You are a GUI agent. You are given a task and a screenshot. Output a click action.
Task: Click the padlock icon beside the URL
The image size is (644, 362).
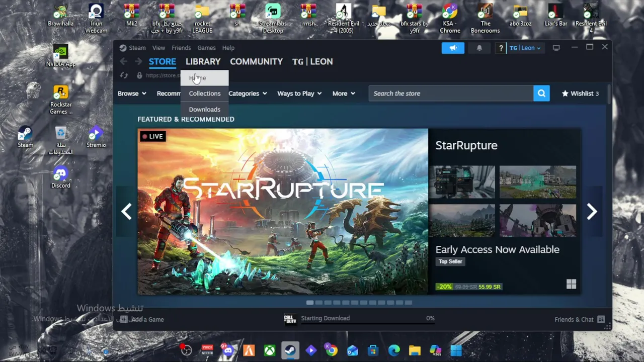pos(139,75)
